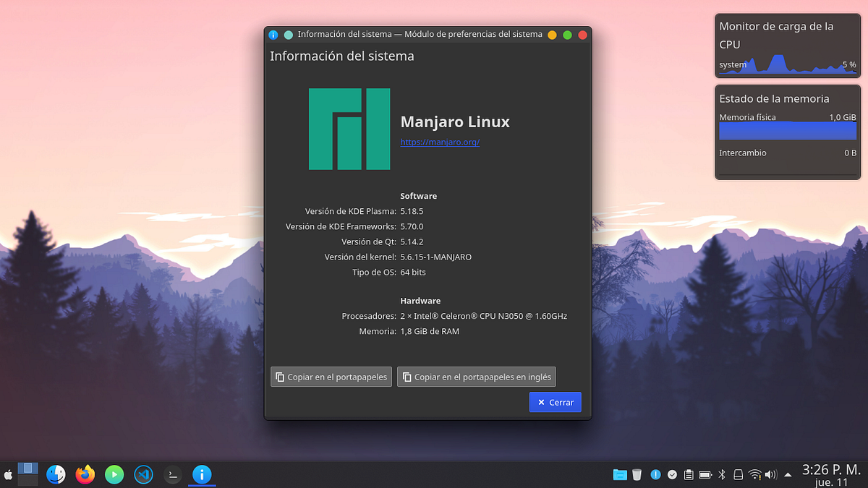The image size is (868, 488).
Task: Click the Intercambio swap row
Action: click(x=788, y=153)
